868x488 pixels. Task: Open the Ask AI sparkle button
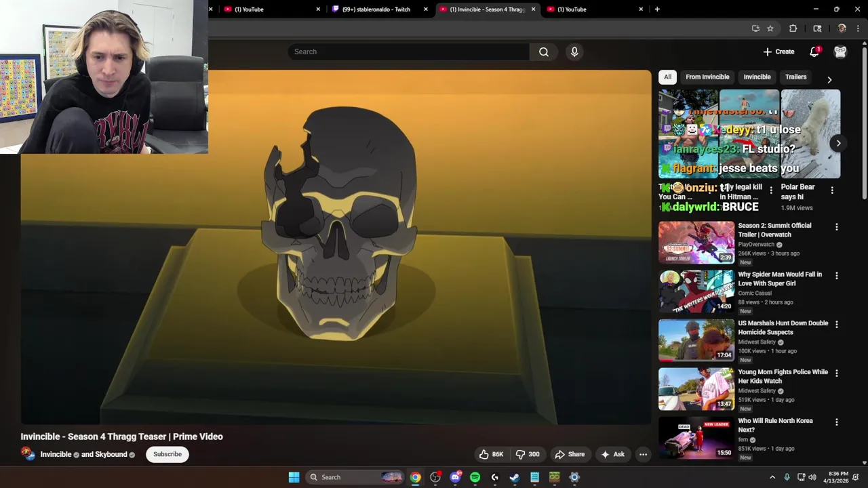tap(612, 454)
